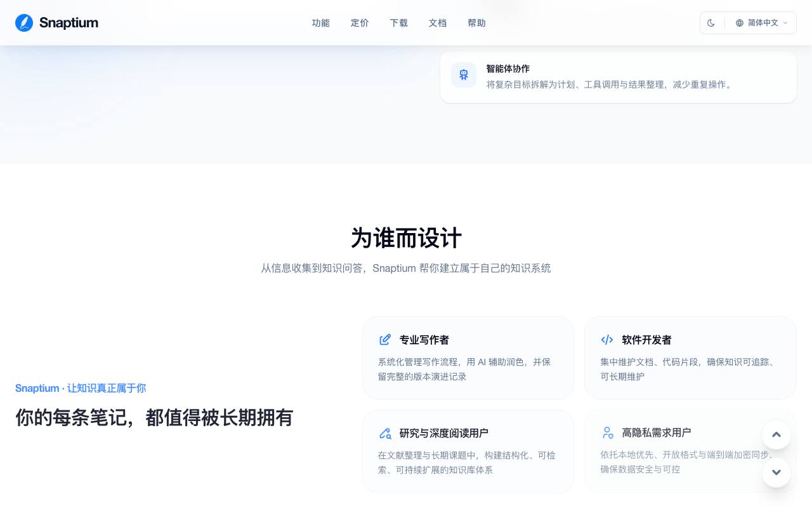Image resolution: width=812 pixels, height=508 pixels.
Task: Open the 研究与深度阅读用户 card heading
Action: coord(444,433)
